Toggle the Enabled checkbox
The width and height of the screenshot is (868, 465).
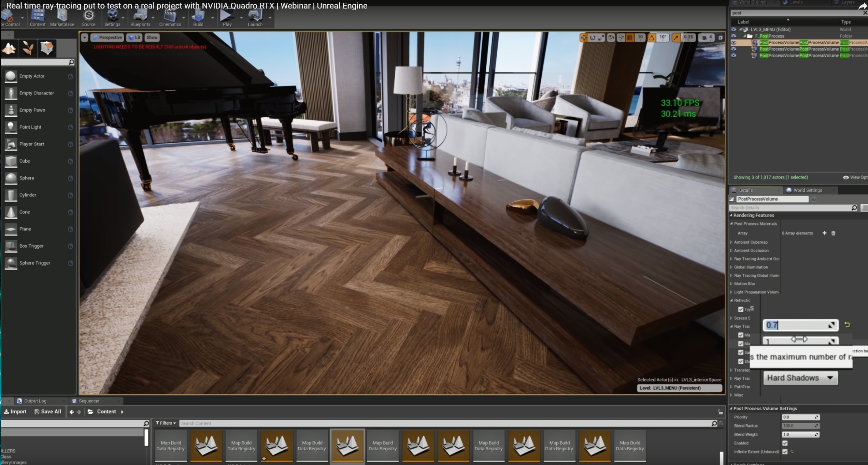click(785, 443)
